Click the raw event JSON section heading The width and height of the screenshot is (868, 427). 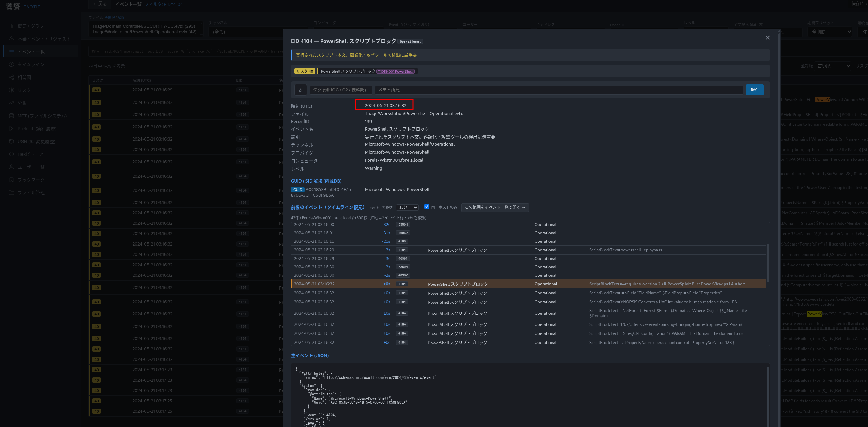tap(310, 356)
